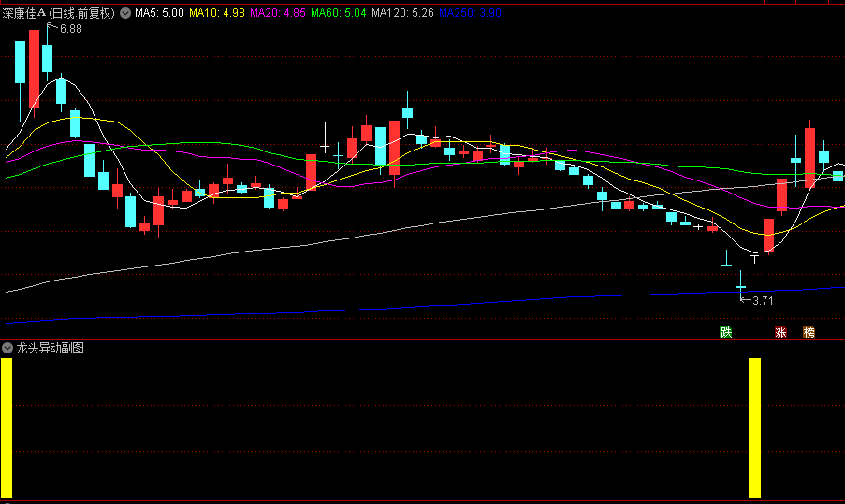
Task: Open the dropdown arrow beside 深康佳A title
Action: tap(125, 13)
